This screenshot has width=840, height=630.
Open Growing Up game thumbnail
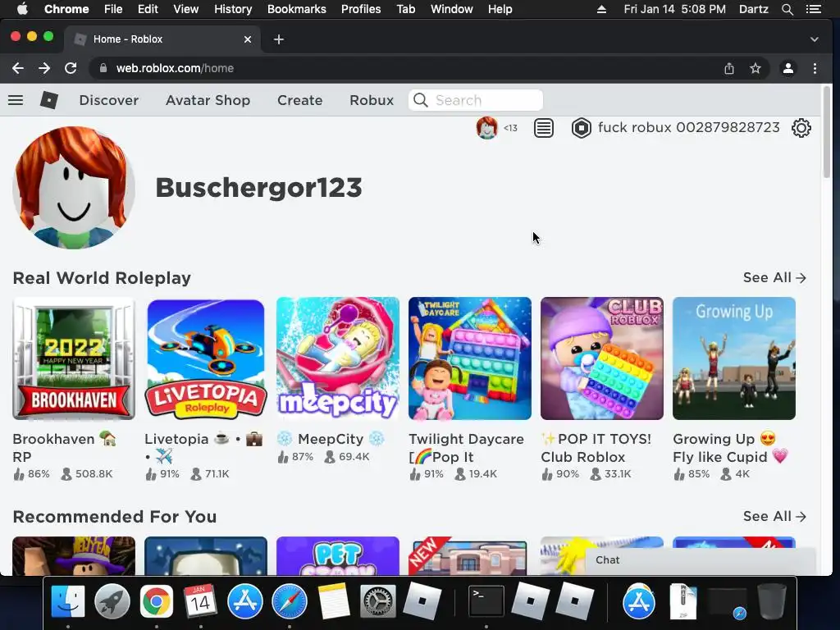tap(734, 358)
